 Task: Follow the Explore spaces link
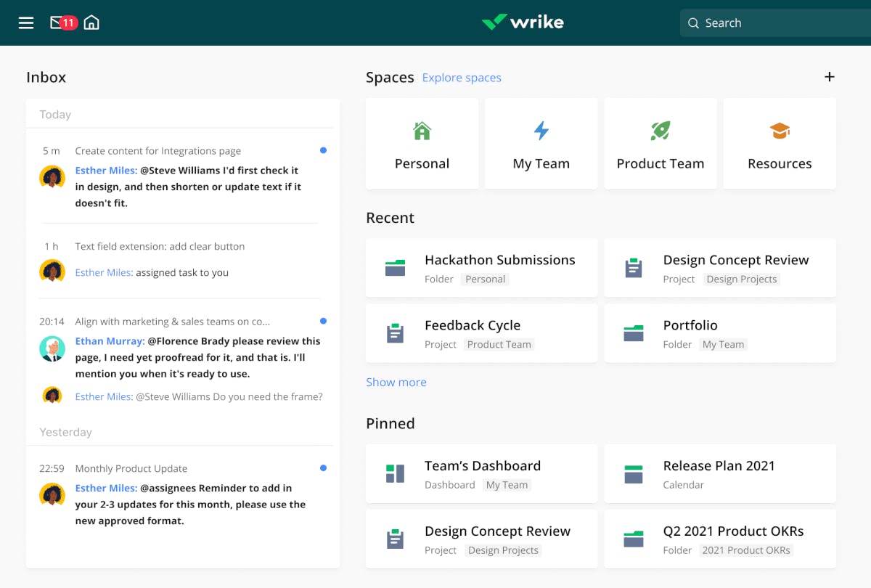[462, 78]
